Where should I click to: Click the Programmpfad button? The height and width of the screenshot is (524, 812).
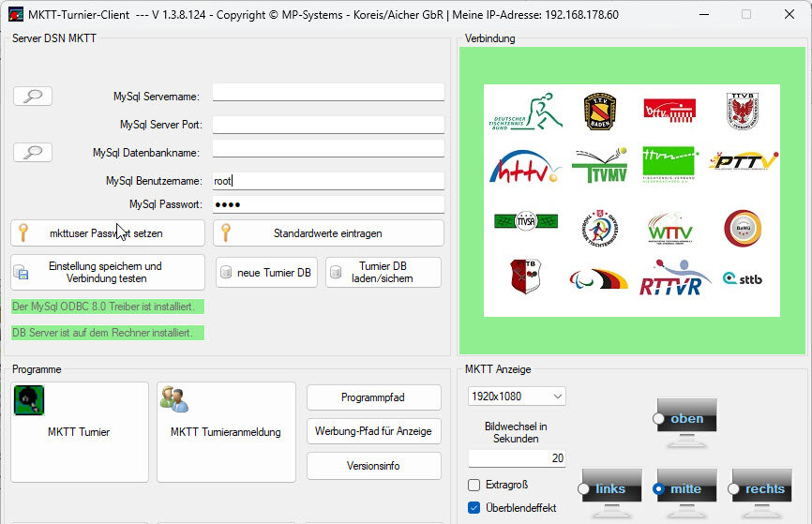click(373, 397)
